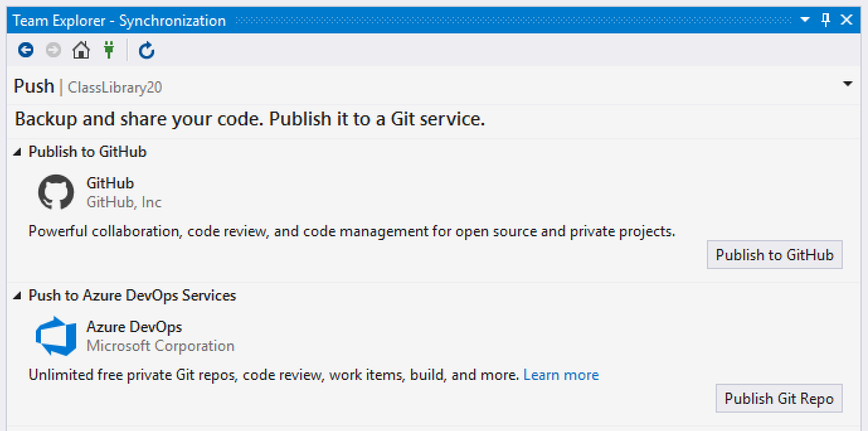The image size is (868, 431).
Task: Click the Push page title
Action: click(34, 86)
